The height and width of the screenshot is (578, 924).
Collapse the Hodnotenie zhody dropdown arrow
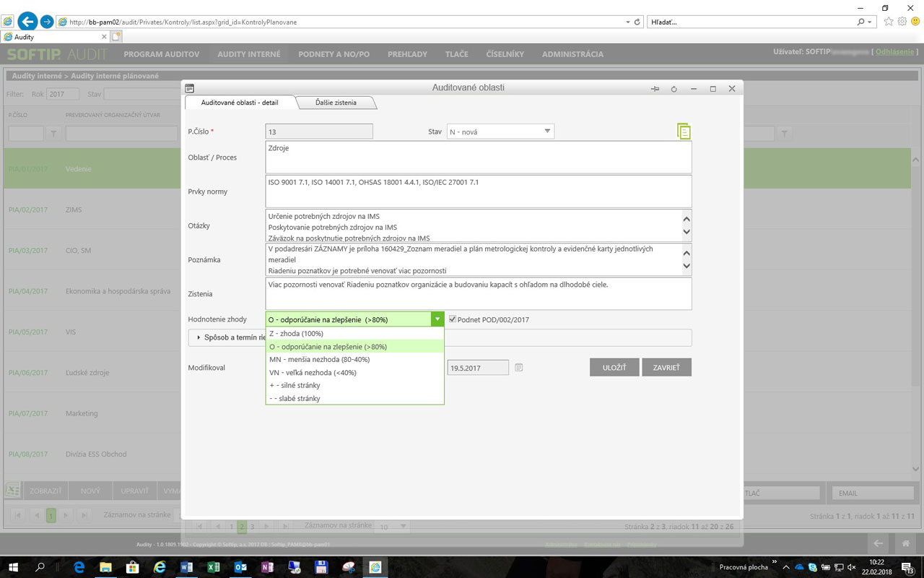point(437,319)
